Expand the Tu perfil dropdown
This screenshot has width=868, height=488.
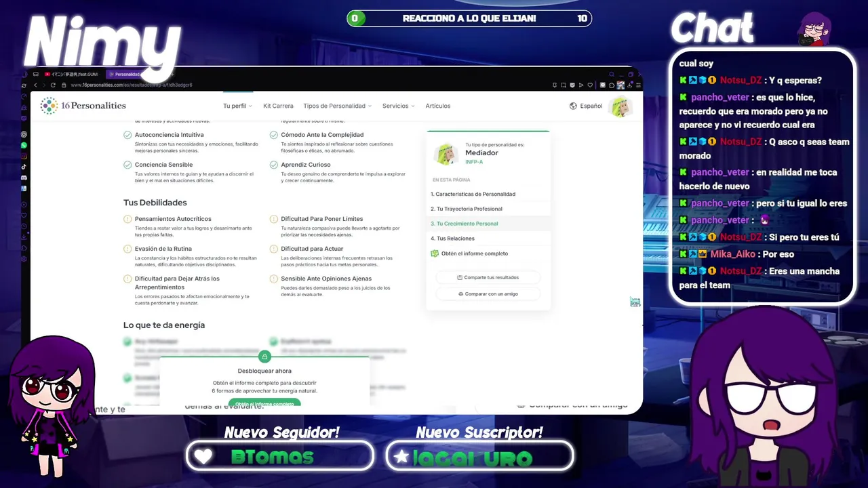[237, 106]
